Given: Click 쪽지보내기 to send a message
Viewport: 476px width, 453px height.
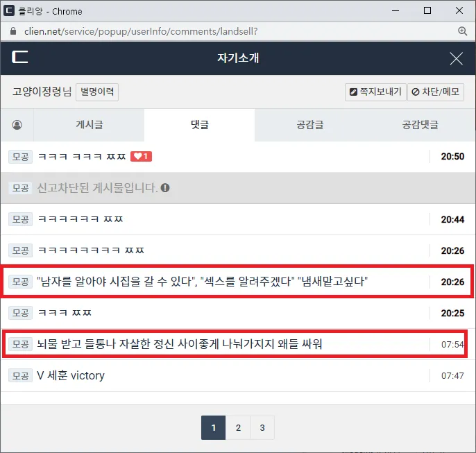Looking at the screenshot, I should [x=375, y=92].
